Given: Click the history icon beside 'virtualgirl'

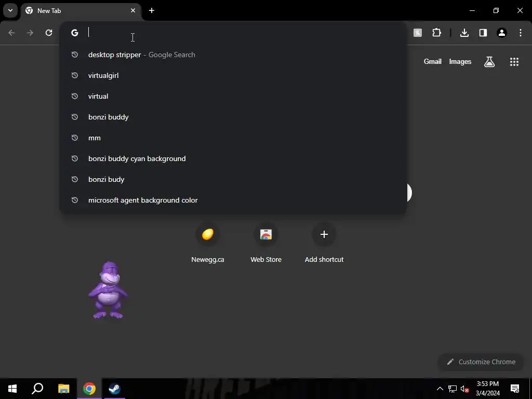Looking at the screenshot, I should tap(75, 75).
